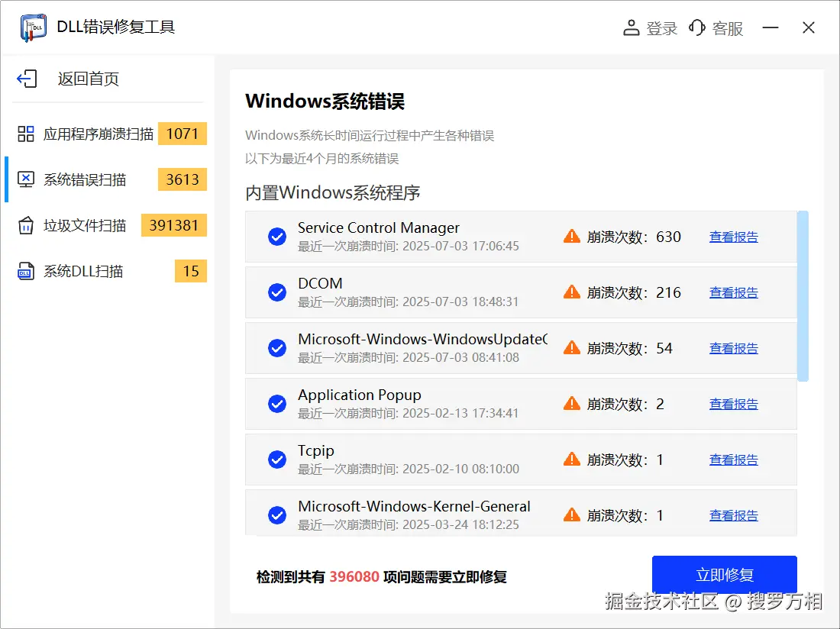
Task: Click the 3613 count badge
Action: click(183, 179)
